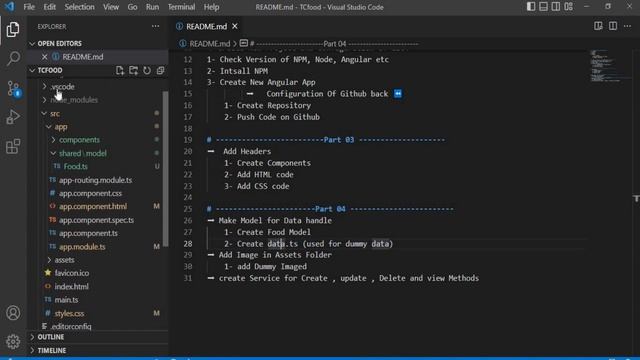Expand the Outline section
Image resolution: width=640 pixels, height=360 pixels.
coord(51,337)
